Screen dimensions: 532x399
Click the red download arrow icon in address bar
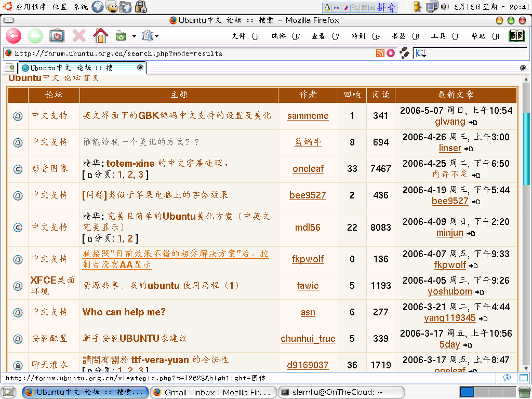(391, 54)
